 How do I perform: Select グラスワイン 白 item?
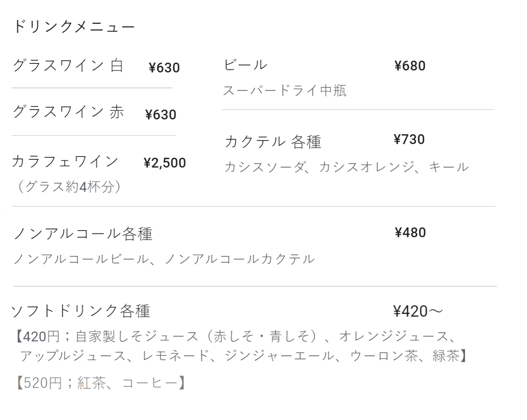coord(68,65)
